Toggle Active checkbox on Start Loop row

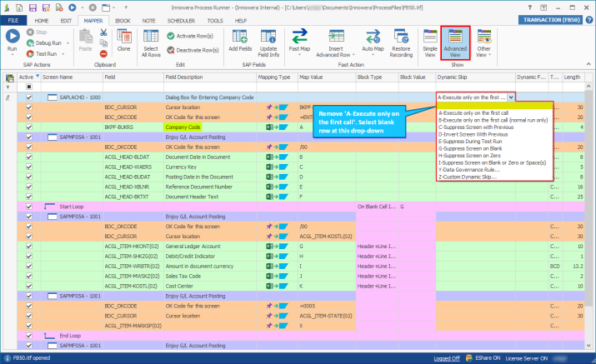pyautogui.click(x=30, y=205)
